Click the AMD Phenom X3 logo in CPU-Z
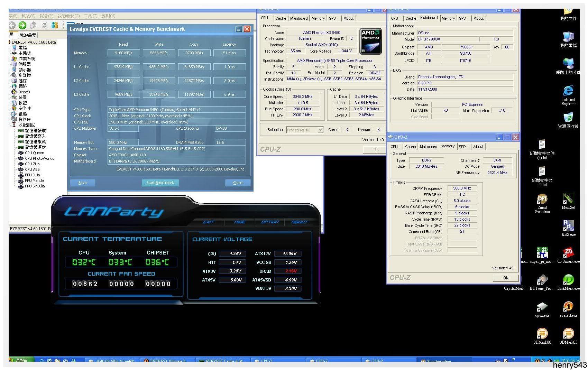Image resolution: width=588 pixels, height=370 pixels. click(x=370, y=41)
